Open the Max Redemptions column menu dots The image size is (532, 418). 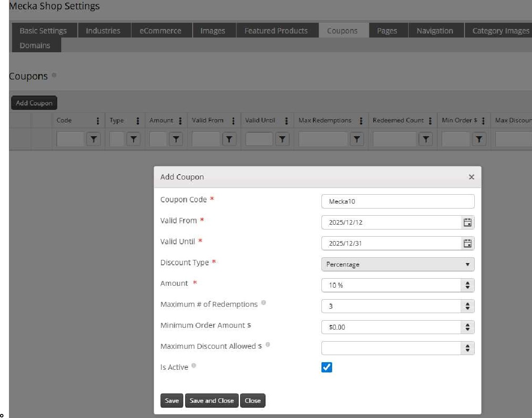tap(361, 121)
